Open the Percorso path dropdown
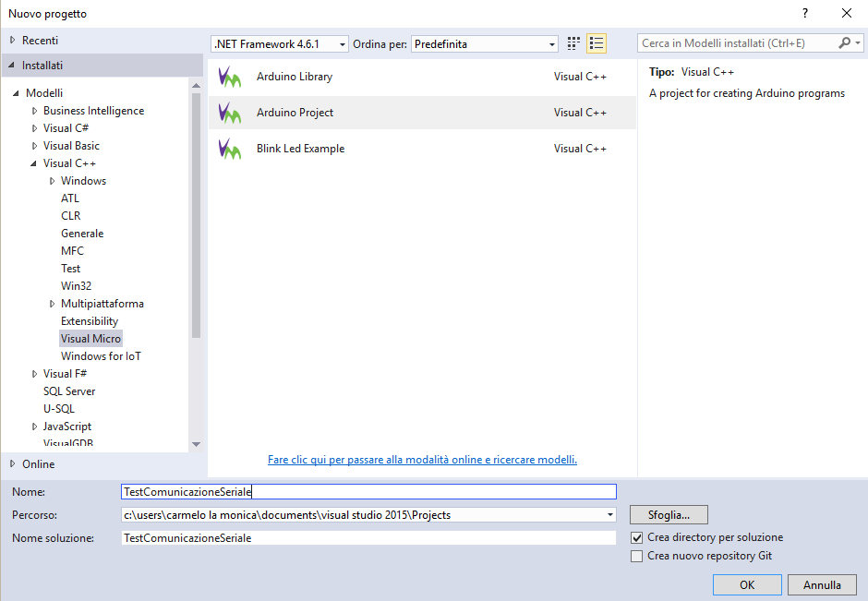Screen dimensions: 868x601 [x=610, y=515]
